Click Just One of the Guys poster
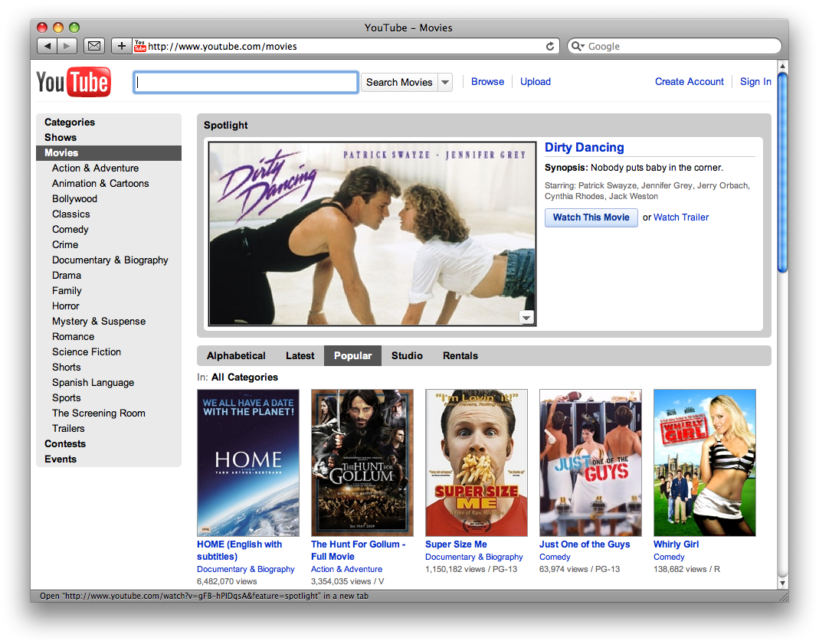819x644 pixels. pos(590,463)
